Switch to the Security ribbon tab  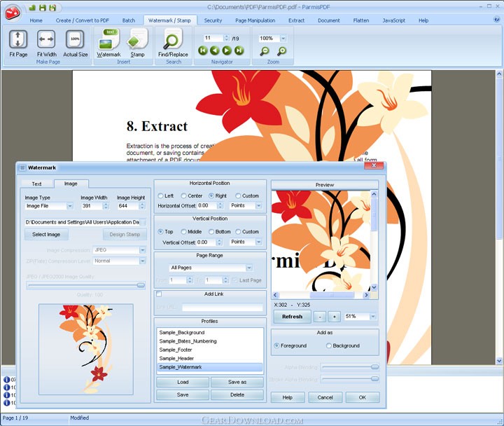213,20
